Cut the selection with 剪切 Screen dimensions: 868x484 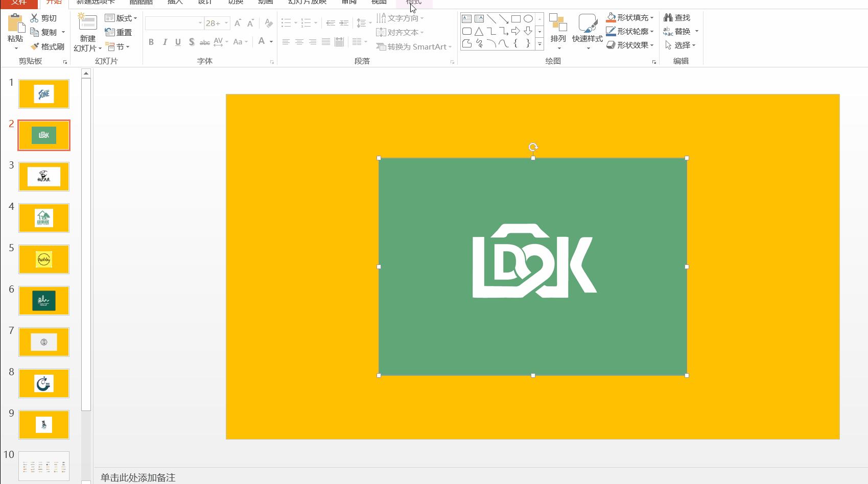pos(43,18)
